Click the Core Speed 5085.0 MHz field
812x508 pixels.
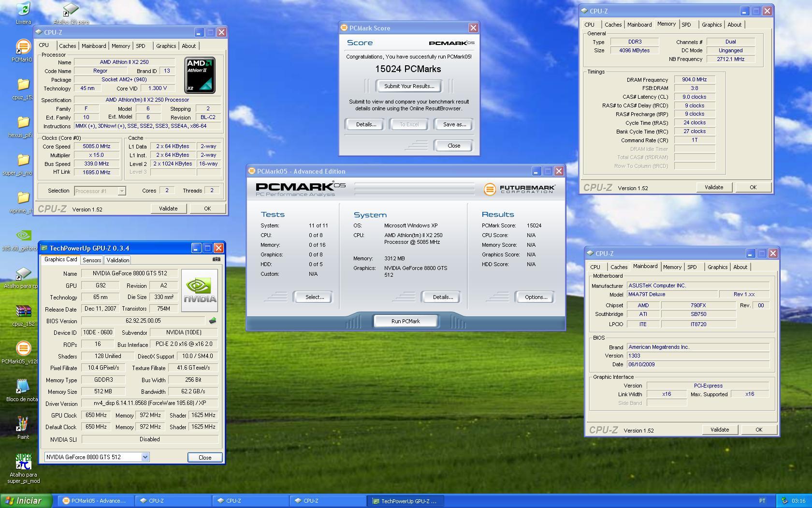(x=96, y=146)
